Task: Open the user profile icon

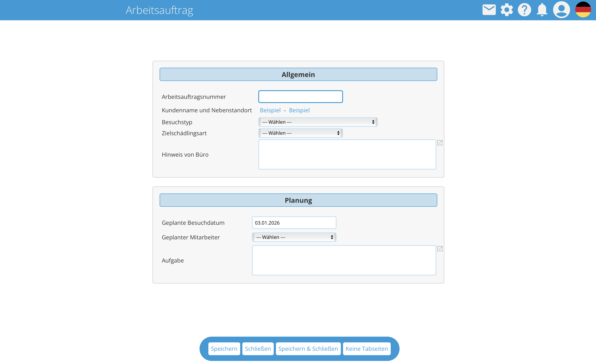Action: point(561,10)
